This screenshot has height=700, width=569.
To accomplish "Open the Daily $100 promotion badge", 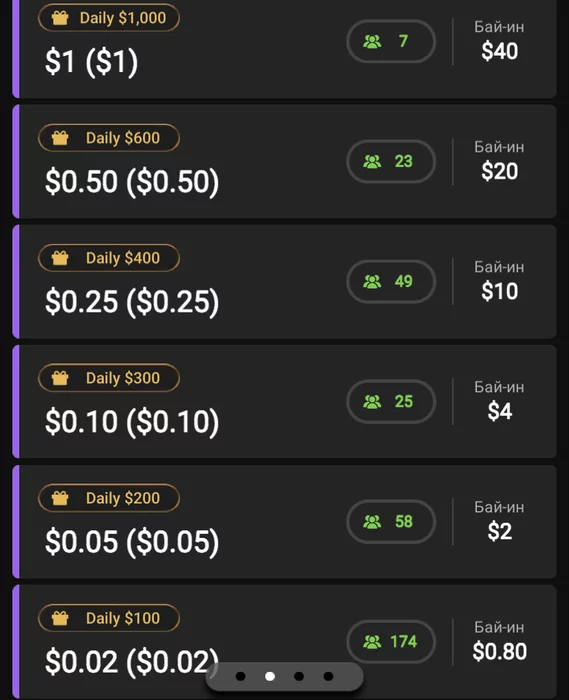I will point(109,618).
